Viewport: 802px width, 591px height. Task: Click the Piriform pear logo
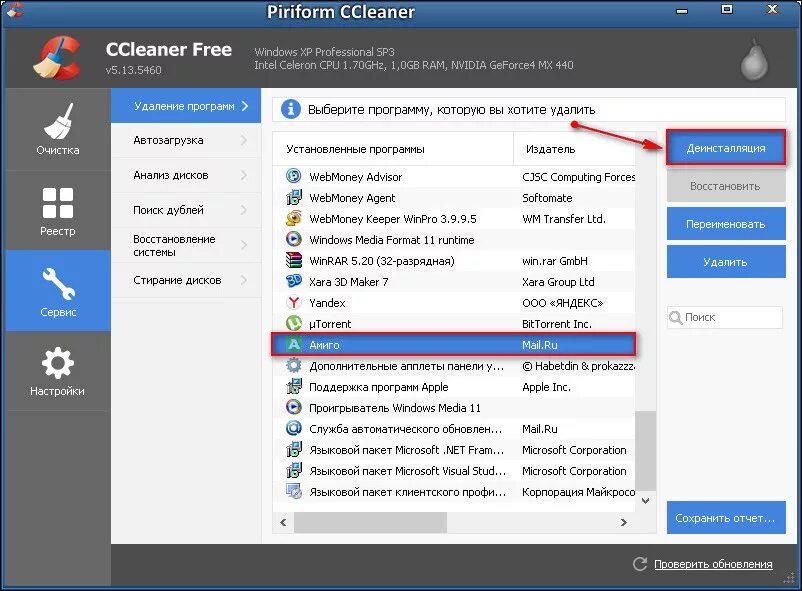click(754, 59)
